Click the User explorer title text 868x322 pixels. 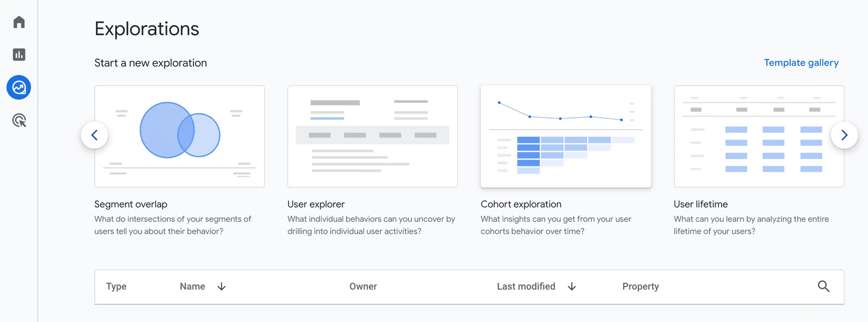[x=316, y=204]
